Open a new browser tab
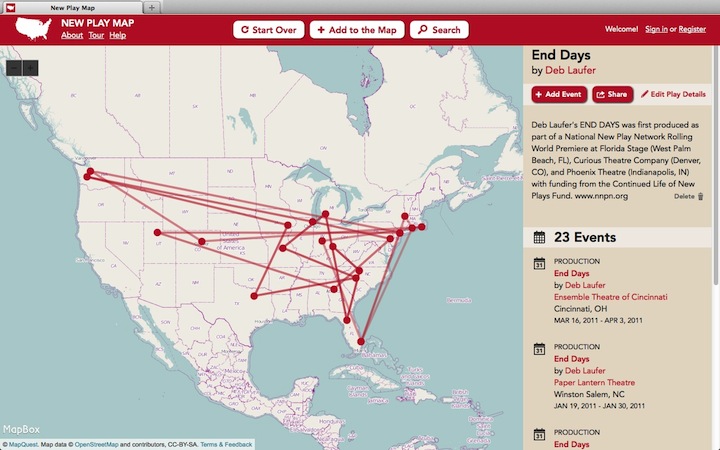Image resolution: width=720 pixels, height=450 pixels. click(151, 7)
